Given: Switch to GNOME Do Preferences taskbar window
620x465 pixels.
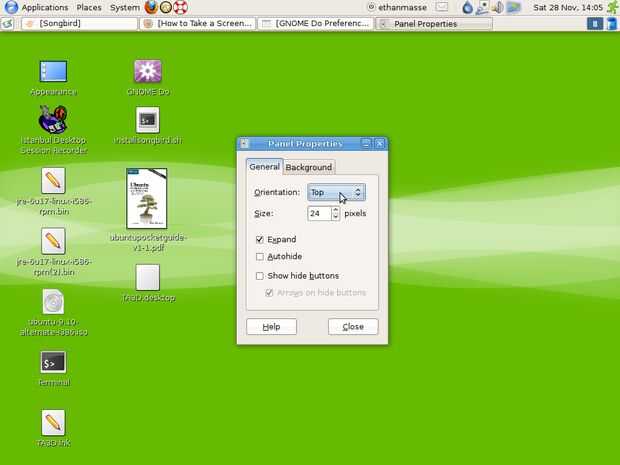Looking at the screenshot, I should pos(316,24).
